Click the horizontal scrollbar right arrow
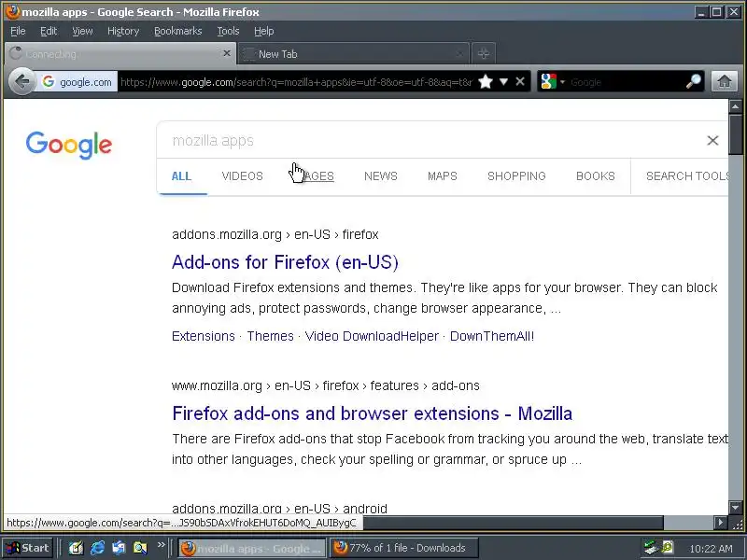 coord(720,523)
